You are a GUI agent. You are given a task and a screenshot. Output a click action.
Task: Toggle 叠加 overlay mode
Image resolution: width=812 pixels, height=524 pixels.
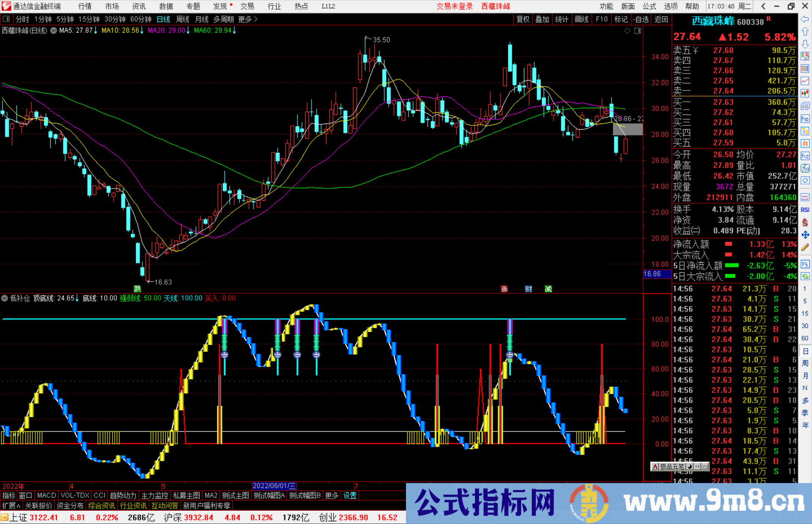(542, 20)
